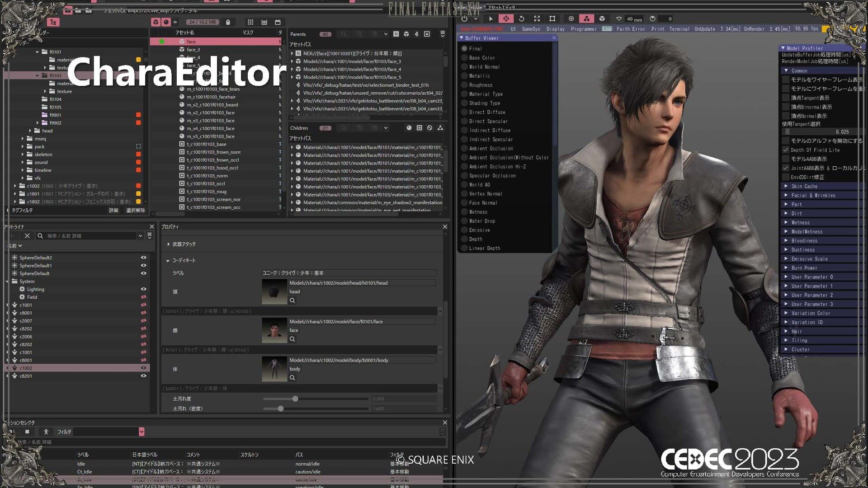Image resolution: width=868 pixels, height=488 pixels.
Task: Click the 詳細 button under folder tree
Action: tap(113, 211)
